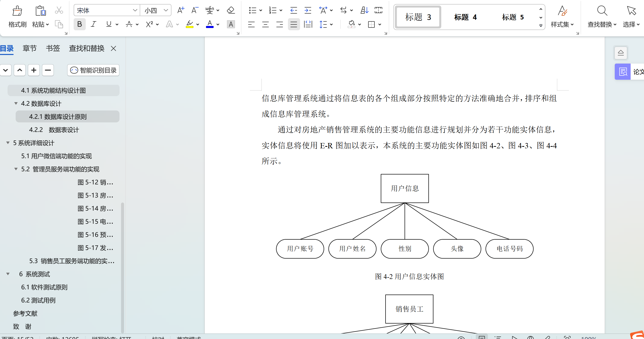Click the increase indent icon
The width and height of the screenshot is (644, 339).
click(308, 10)
